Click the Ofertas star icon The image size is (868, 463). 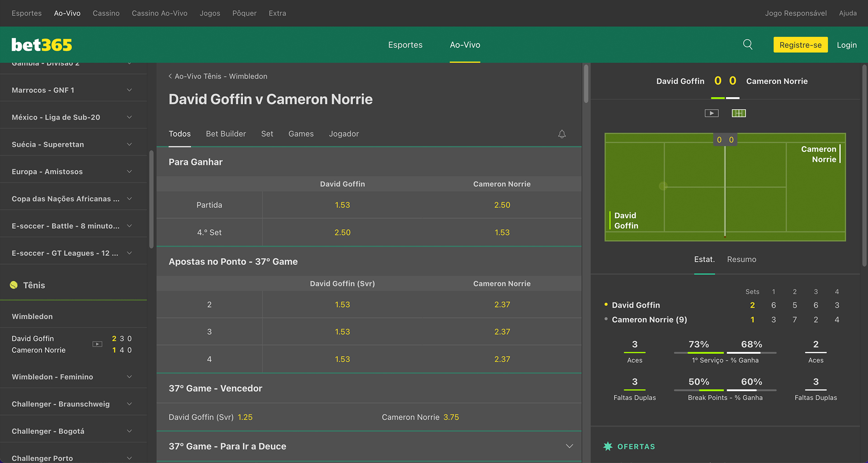click(x=608, y=446)
